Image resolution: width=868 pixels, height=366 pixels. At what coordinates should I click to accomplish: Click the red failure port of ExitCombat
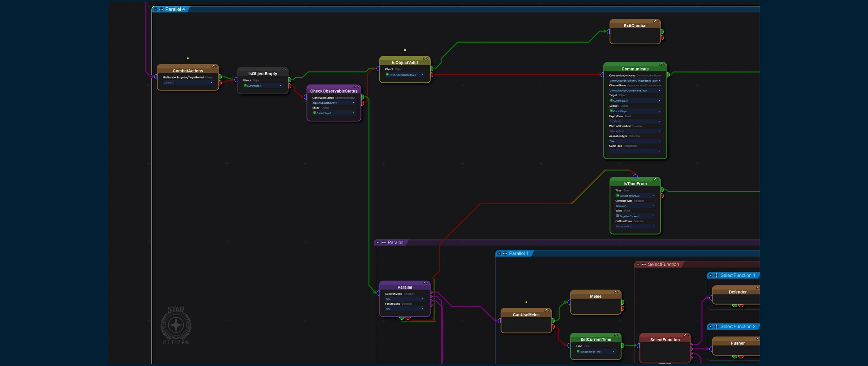(662, 38)
